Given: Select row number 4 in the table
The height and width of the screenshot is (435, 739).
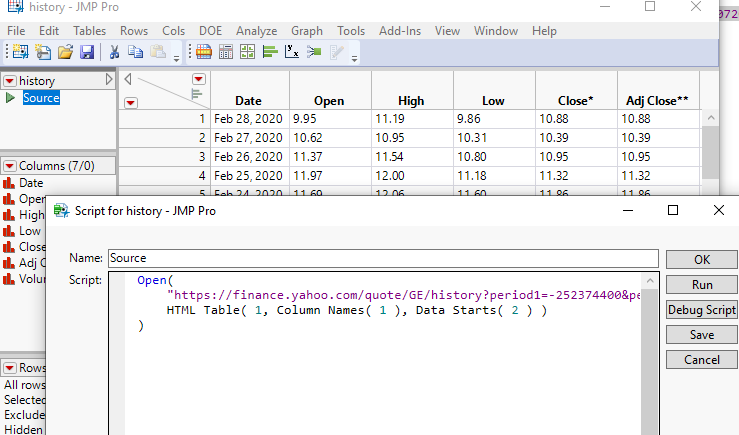Looking at the screenshot, I should click(164, 175).
